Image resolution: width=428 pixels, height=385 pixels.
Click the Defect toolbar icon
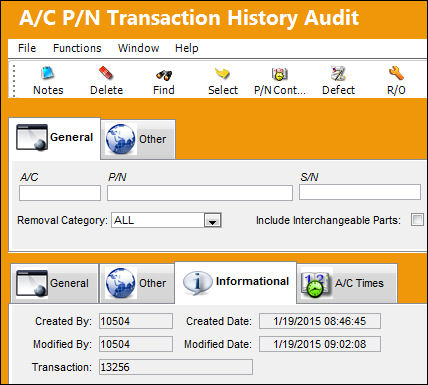point(338,74)
